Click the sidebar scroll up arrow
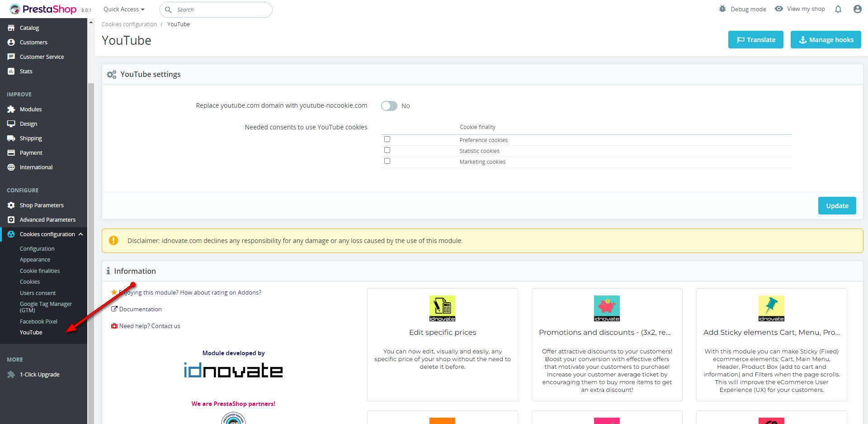Screen dimensions: 868x424 91,22
